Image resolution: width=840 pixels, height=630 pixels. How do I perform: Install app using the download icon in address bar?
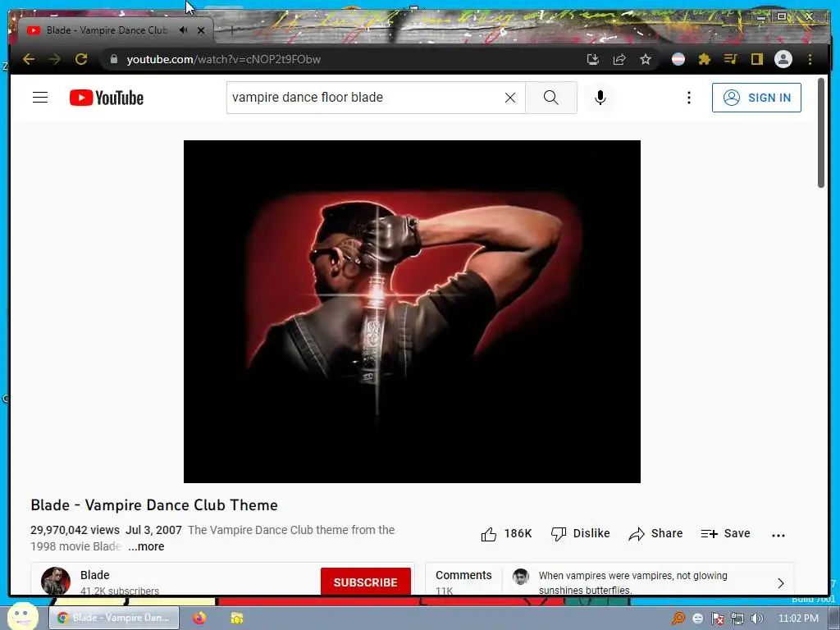(592, 59)
